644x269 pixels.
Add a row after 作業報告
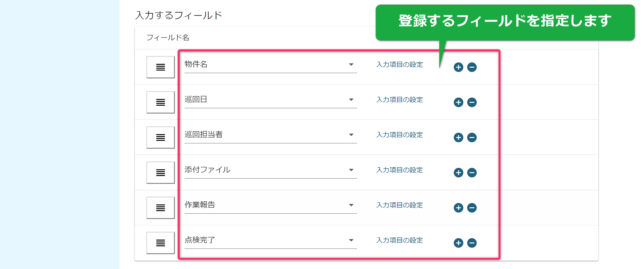click(458, 208)
